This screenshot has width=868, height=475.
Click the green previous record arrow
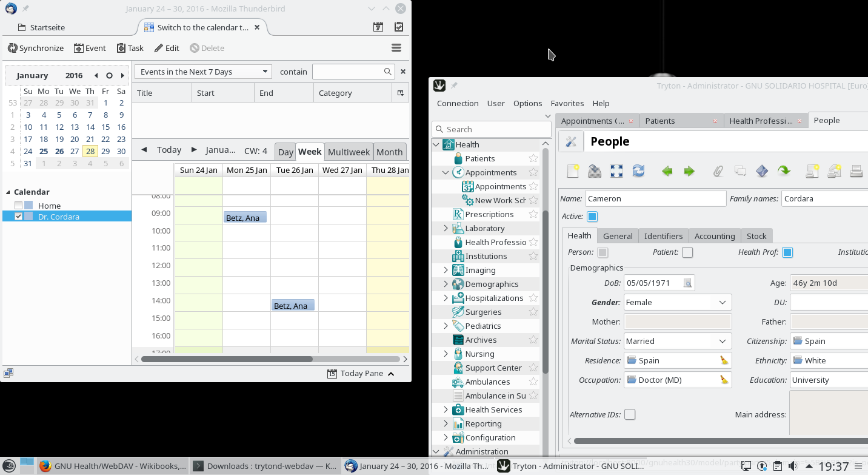pos(667,171)
